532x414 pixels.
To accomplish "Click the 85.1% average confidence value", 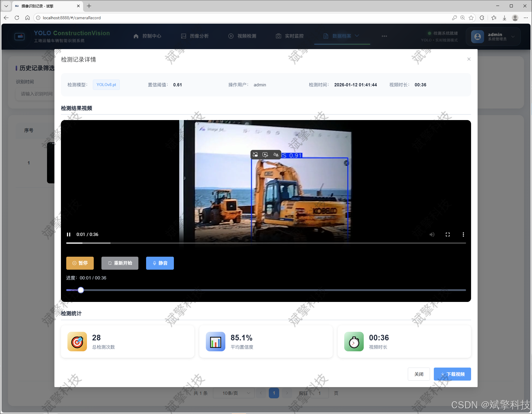I will [x=241, y=338].
